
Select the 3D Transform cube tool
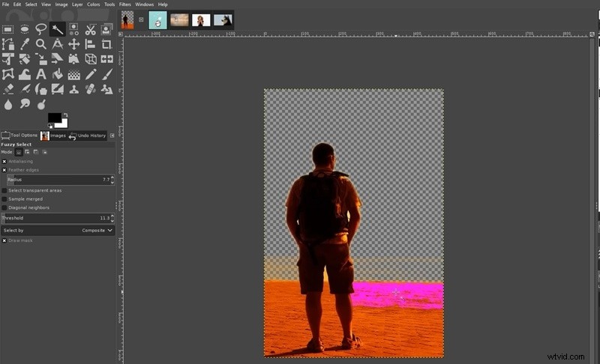(90, 59)
